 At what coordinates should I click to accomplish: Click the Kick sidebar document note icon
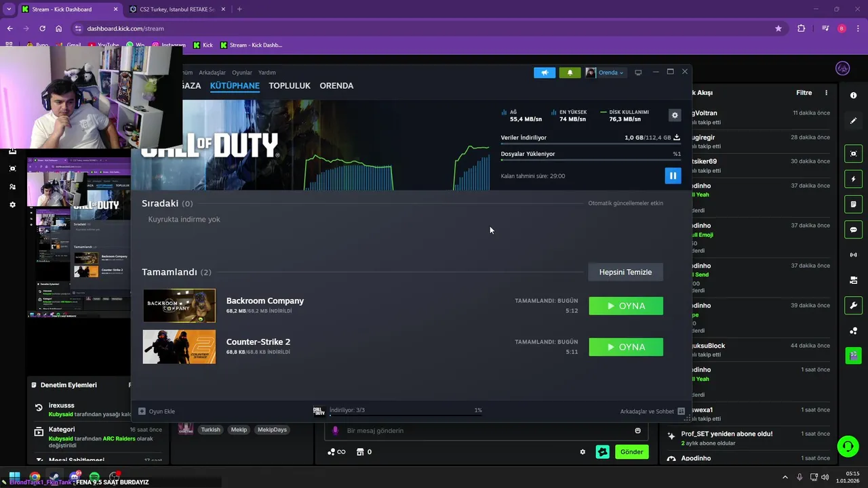(x=853, y=204)
